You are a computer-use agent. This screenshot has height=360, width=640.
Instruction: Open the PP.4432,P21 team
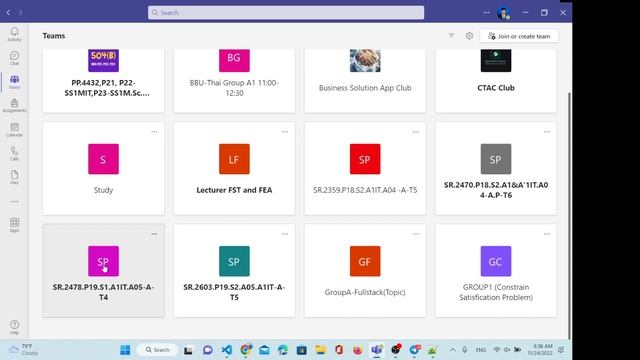click(103, 81)
